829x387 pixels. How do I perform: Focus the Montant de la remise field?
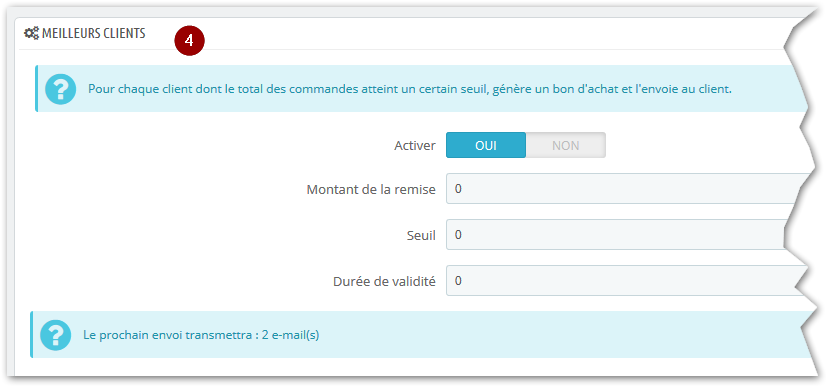pos(627,188)
